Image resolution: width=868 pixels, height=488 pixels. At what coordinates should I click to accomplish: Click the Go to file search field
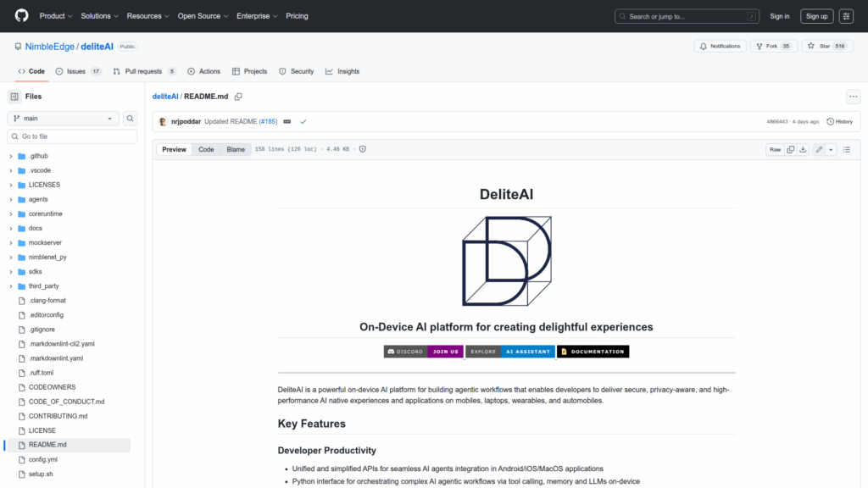(x=72, y=136)
